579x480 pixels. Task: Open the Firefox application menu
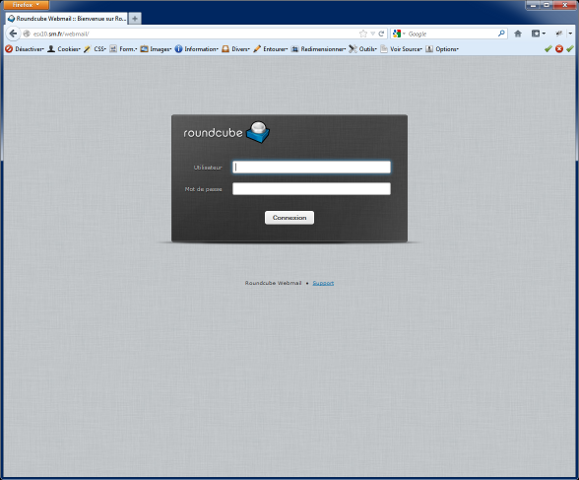pos(25,5)
